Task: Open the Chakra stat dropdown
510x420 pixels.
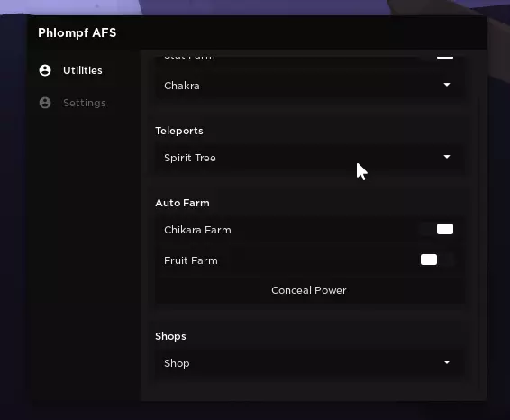Action: click(x=309, y=86)
